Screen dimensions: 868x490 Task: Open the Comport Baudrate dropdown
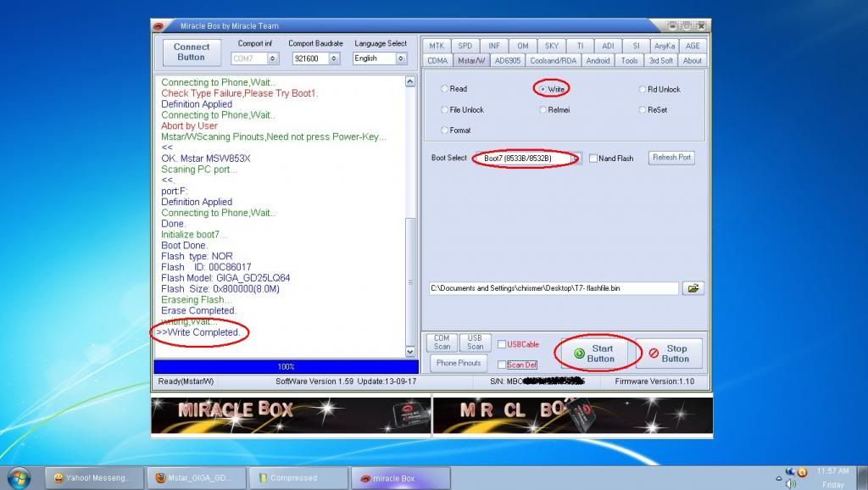click(334, 58)
